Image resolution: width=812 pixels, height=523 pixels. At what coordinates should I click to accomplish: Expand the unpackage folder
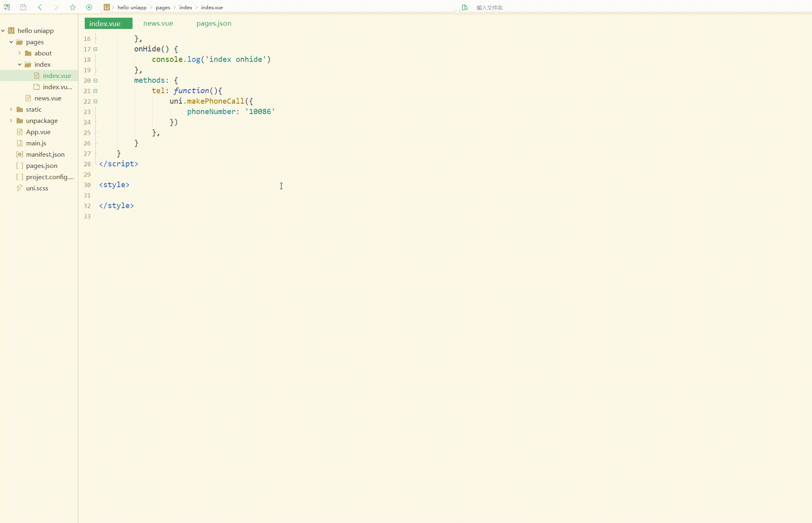click(11, 121)
